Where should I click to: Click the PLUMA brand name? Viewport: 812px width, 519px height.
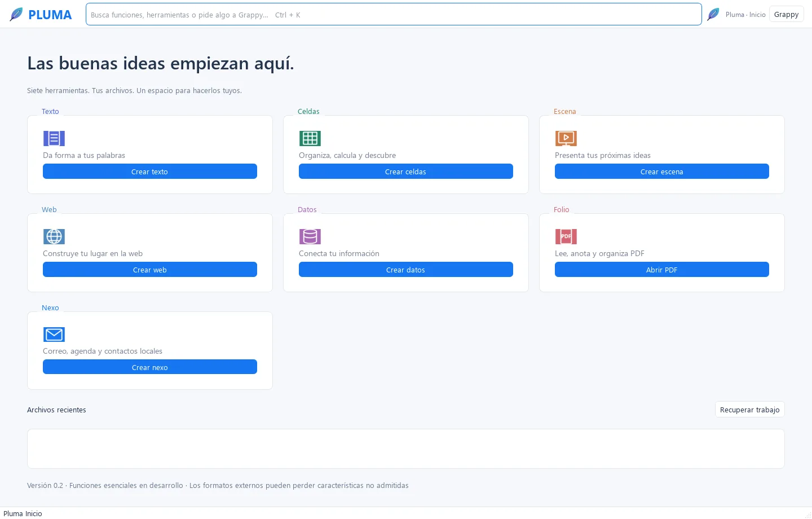click(x=50, y=15)
